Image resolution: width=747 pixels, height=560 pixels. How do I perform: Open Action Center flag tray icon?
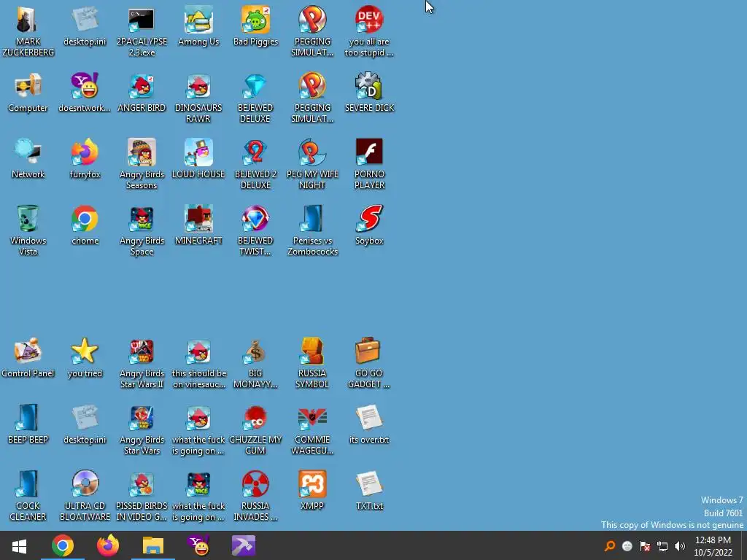[x=645, y=546]
